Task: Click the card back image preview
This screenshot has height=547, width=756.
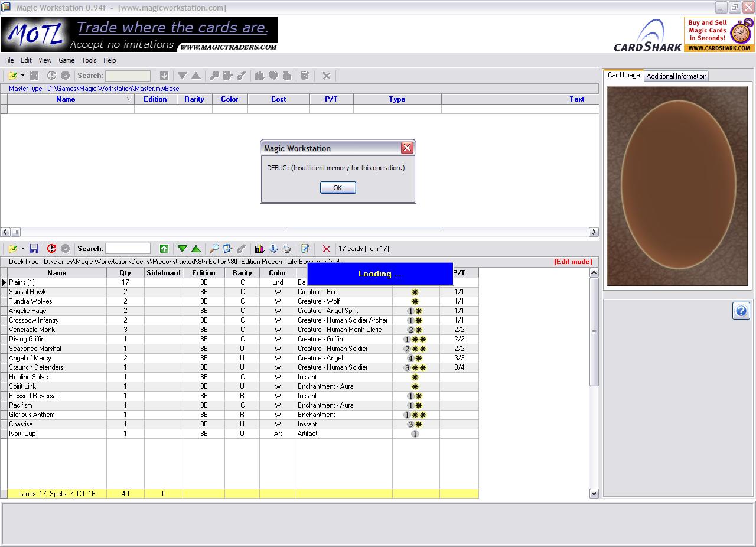Action: [x=677, y=186]
